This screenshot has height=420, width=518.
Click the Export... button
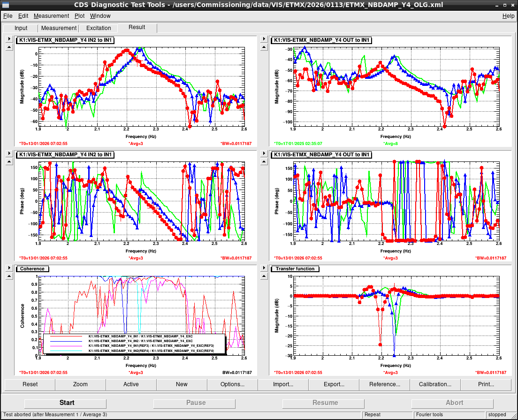pyautogui.click(x=334, y=384)
